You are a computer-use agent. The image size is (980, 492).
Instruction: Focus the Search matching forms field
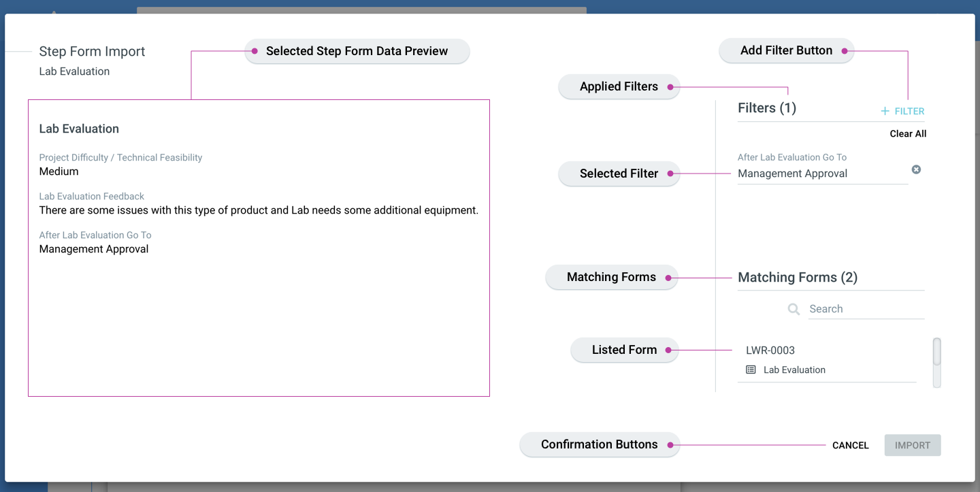[866, 309]
